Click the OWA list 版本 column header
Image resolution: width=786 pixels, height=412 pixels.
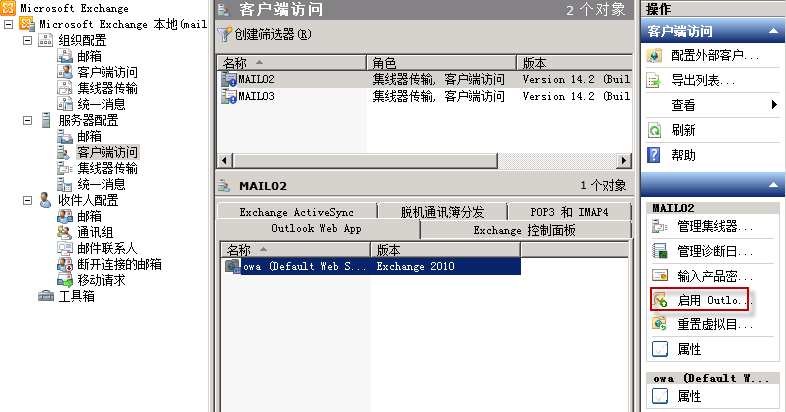point(446,250)
